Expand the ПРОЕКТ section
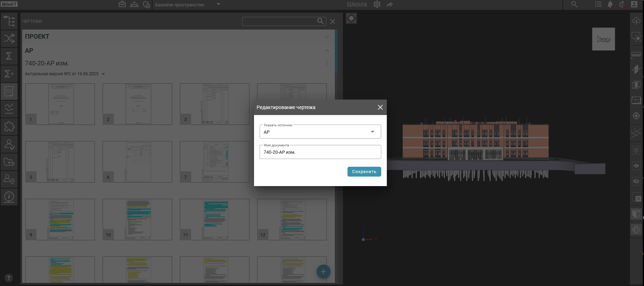Screen dimensions: 644x286 click(327, 37)
